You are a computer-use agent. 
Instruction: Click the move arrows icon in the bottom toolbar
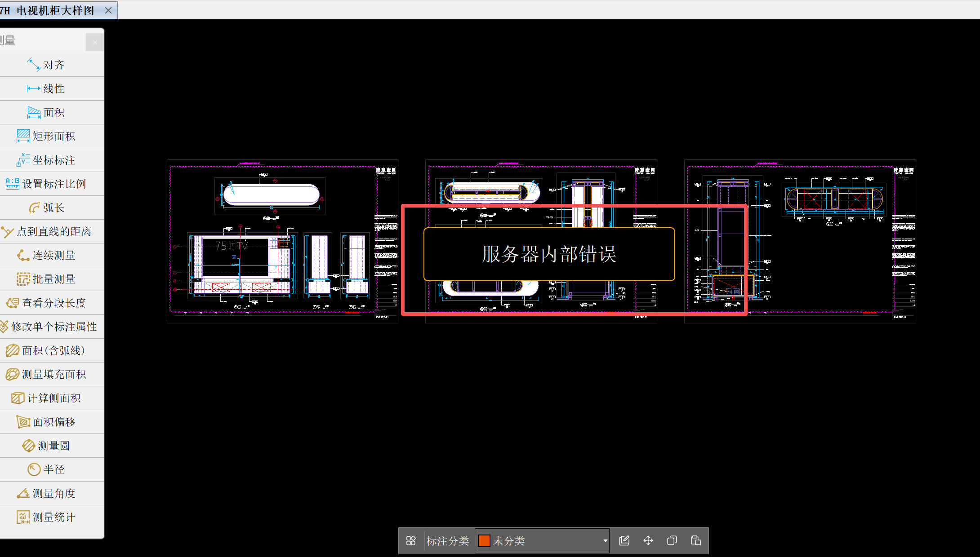click(x=648, y=541)
